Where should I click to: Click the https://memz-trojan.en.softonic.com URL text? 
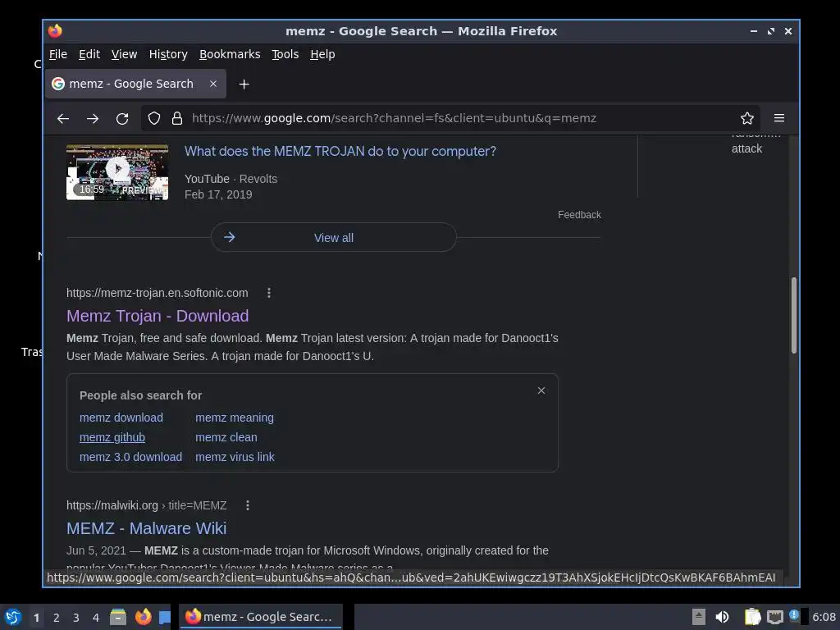point(157,293)
